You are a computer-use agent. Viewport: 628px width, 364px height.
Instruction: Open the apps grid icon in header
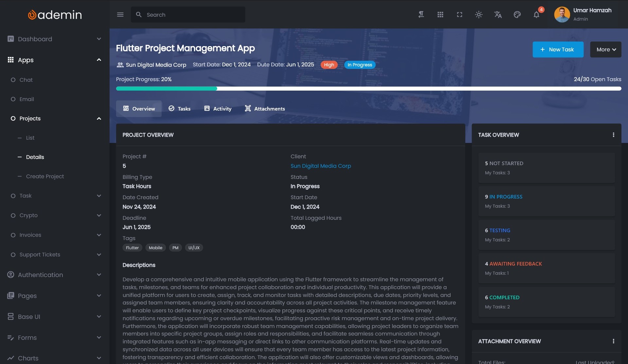(x=440, y=15)
